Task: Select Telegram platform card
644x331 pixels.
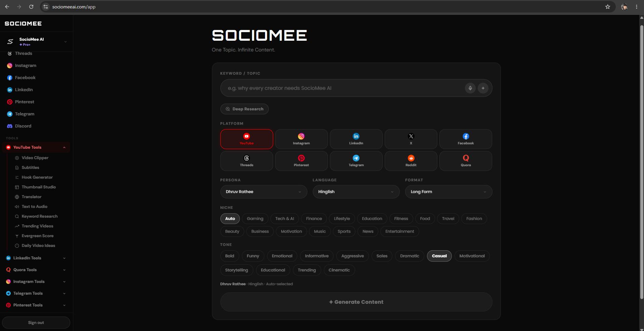Action: (356, 161)
